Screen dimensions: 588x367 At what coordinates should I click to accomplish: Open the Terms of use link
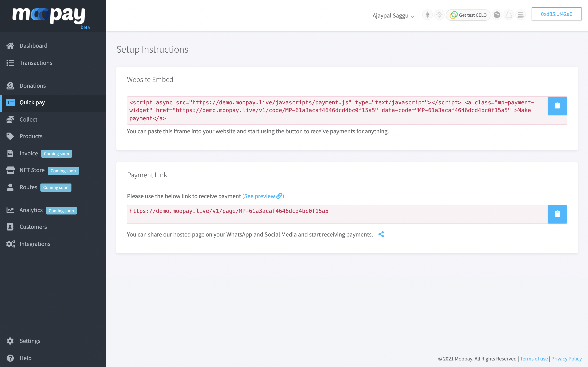click(x=533, y=358)
